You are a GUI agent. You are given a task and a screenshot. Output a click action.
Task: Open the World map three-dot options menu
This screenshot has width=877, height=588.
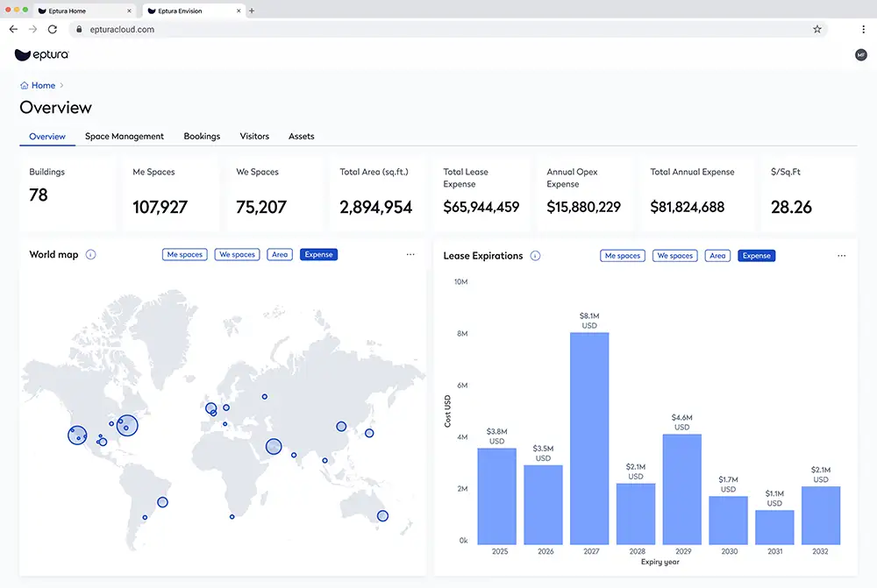coord(410,254)
